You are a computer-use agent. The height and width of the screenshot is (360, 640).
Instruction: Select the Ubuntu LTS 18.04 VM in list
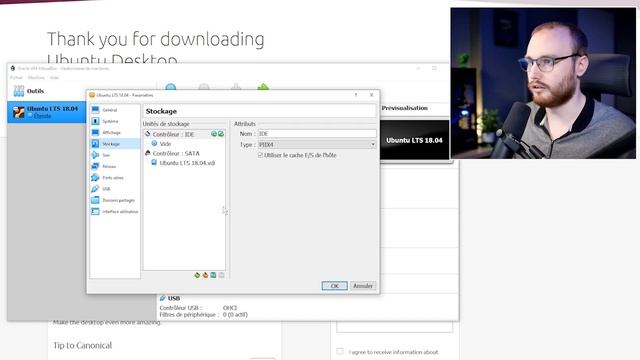tap(47, 112)
